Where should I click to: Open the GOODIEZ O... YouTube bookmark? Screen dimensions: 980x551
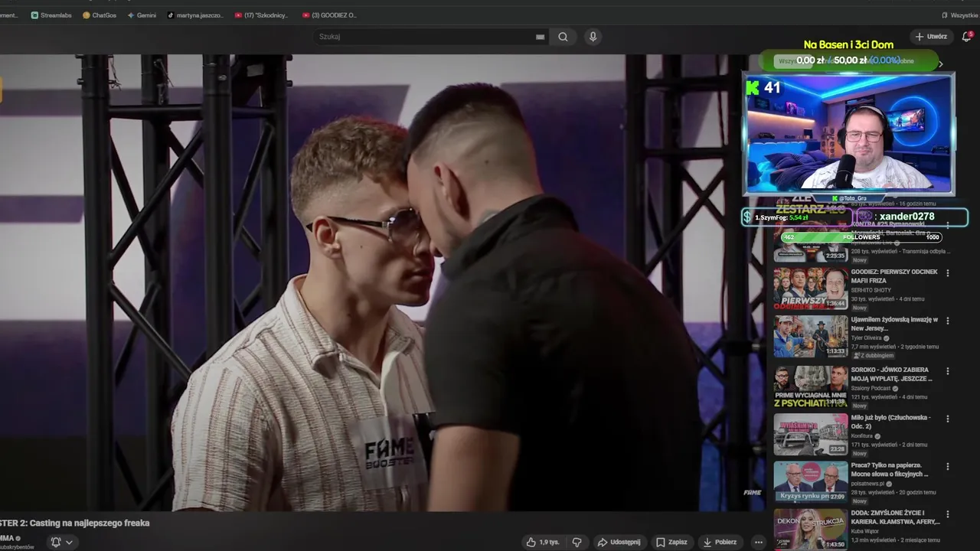click(329, 15)
